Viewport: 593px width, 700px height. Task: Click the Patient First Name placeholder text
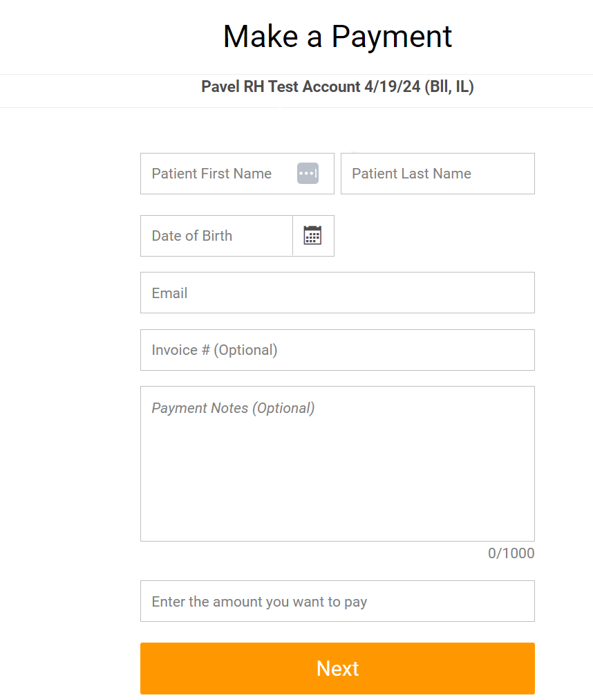(211, 173)
